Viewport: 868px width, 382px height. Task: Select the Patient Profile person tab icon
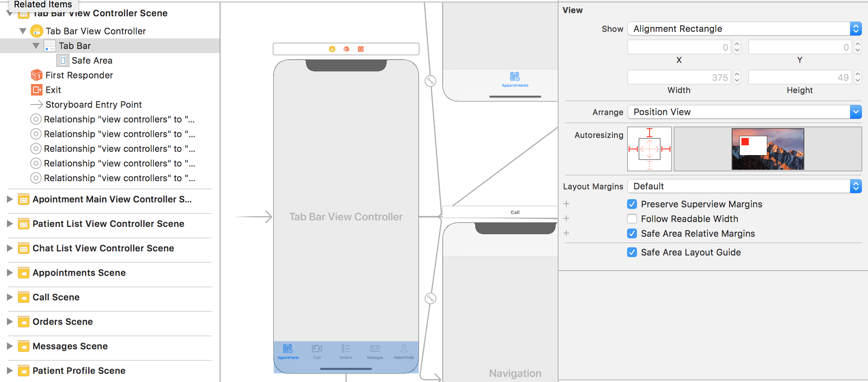[404, 349]
